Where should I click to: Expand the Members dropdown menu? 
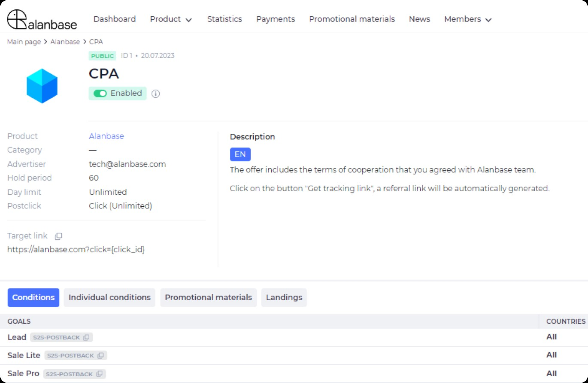coord(468,19)
